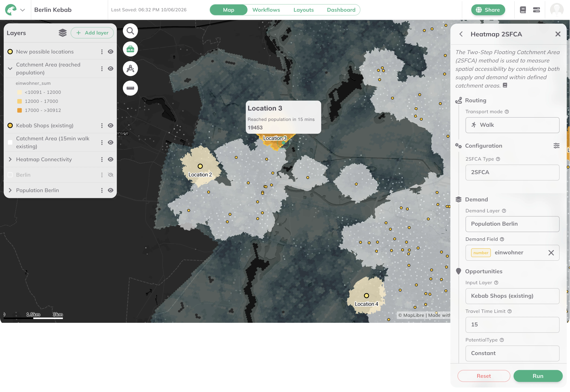Show help for PotentialType
This screenshot has height=392, width=570.
tap(502, 340)
